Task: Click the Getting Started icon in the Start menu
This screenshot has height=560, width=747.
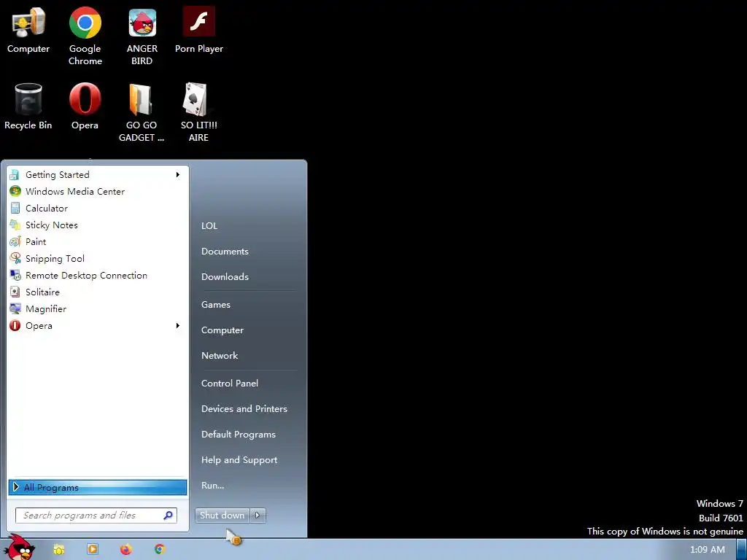Action: pos(15,175)
